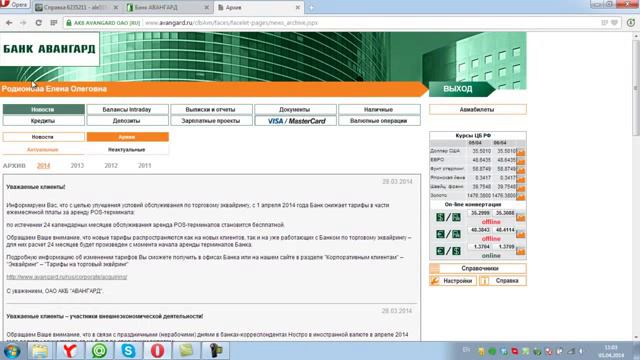640x360 pixels.
Task: Open a new browser tab
Action: (311, 7)
